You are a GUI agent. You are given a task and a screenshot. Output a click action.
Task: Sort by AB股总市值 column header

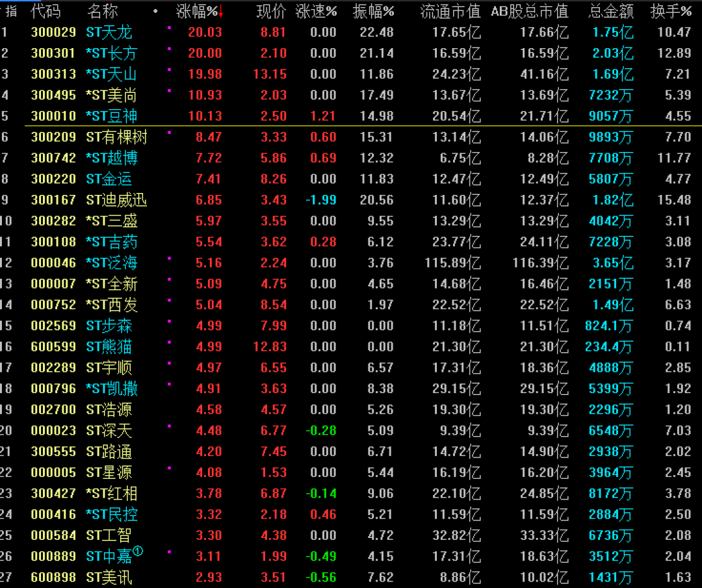pos(530,12)
